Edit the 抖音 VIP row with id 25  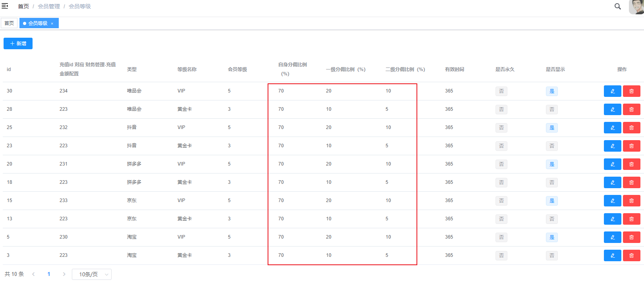[x=612, y=128]
